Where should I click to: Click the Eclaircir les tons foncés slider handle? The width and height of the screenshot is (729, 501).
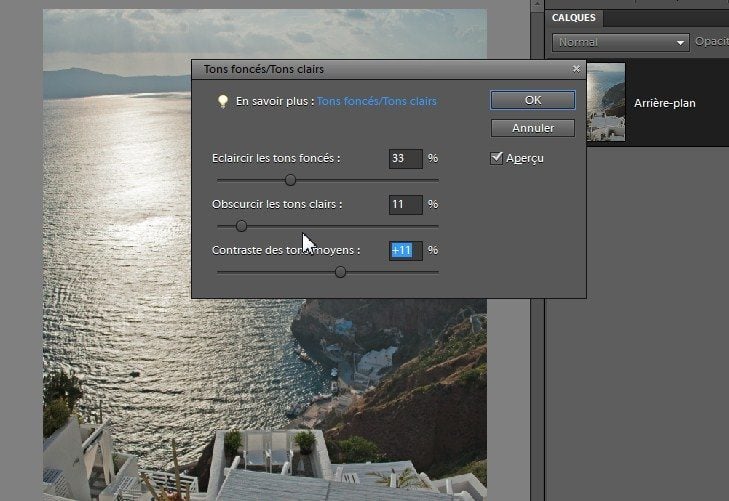tap(290, 180)
